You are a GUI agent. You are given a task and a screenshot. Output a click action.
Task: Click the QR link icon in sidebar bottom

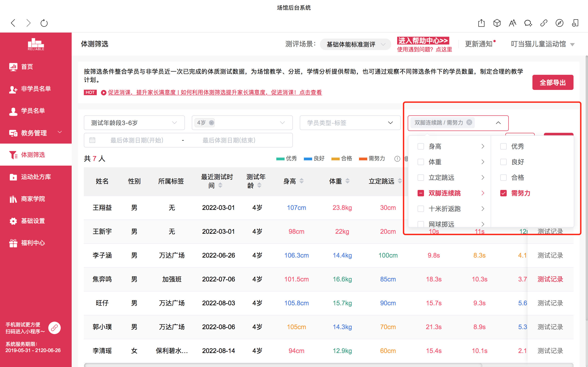point(54,328)
